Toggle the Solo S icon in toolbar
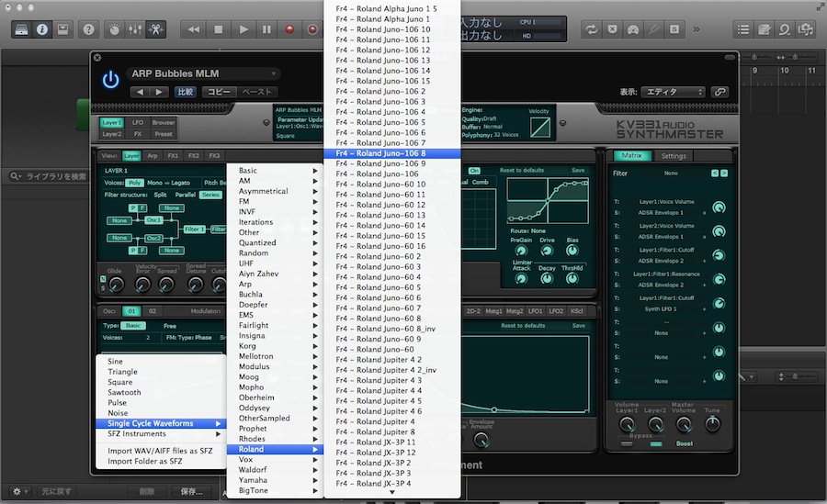827x504 pixels. pyautogui.click(x=674, y=29)
